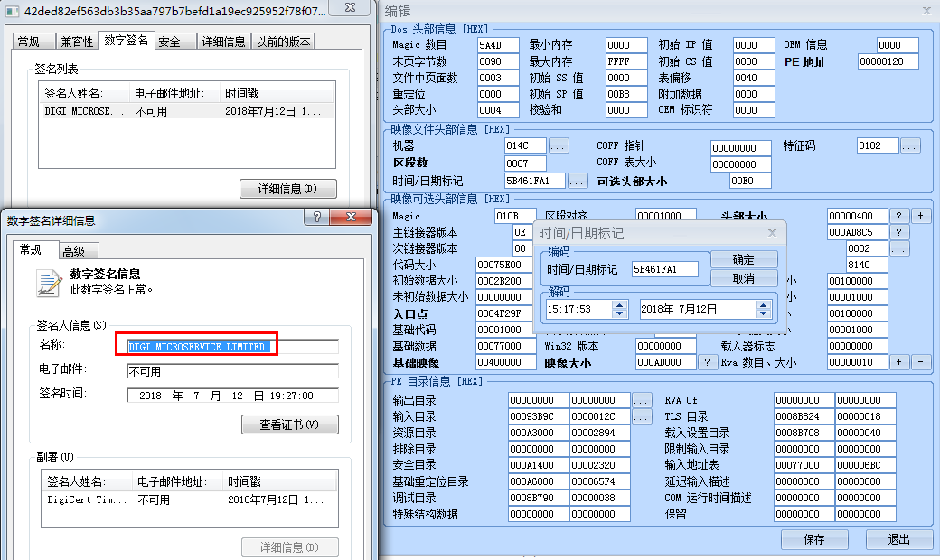Confirm timestamp with the 确定 button

coord(744,260)
